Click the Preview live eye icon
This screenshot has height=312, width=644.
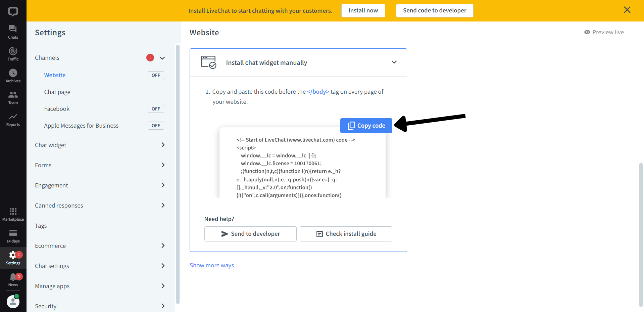click(587, 32)
